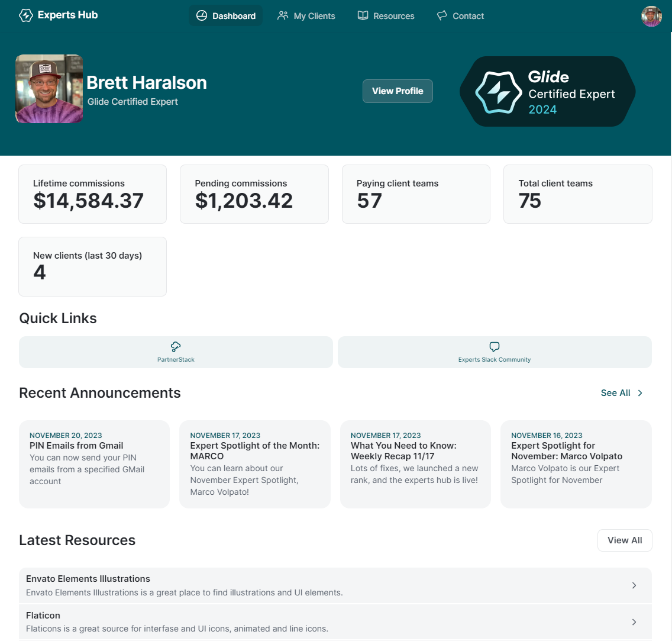Click the My Clients people icon
Viewport: 672px width, 641px height.
pos(283,16)
